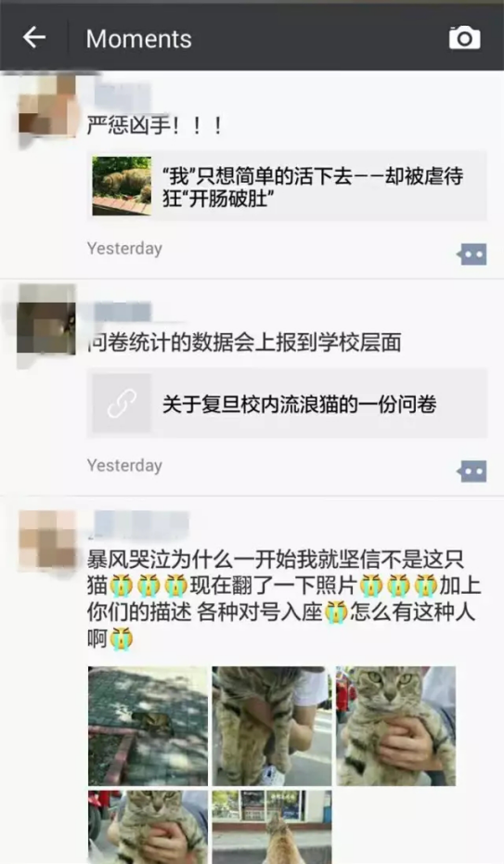Open photo of cat sitting facing storefront
This screenshot has height=864, width=504.
pos(272,827)
